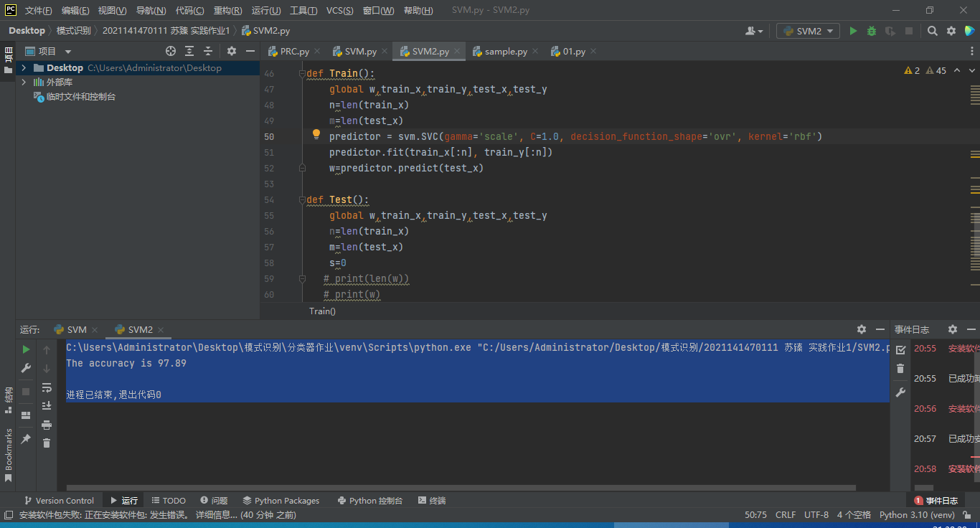
Task: Toggle pin tab in run panel
Action: tap(26, 438)
